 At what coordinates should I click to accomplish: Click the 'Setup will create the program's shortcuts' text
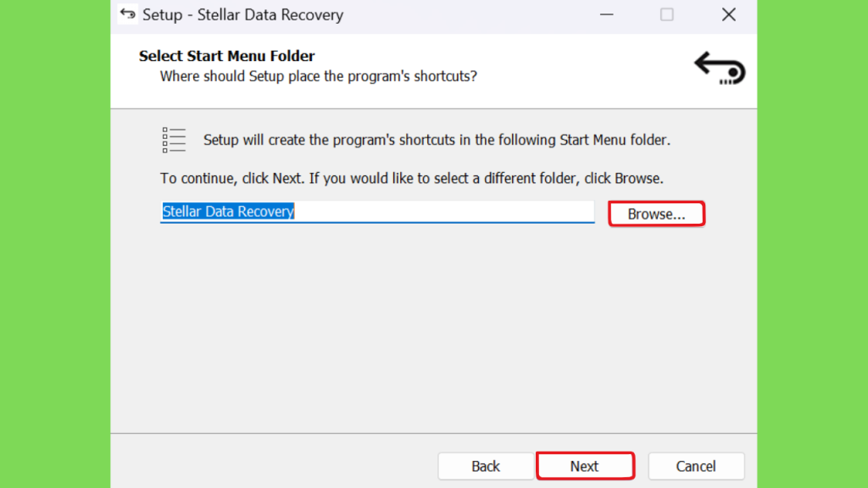coord(437,140)
